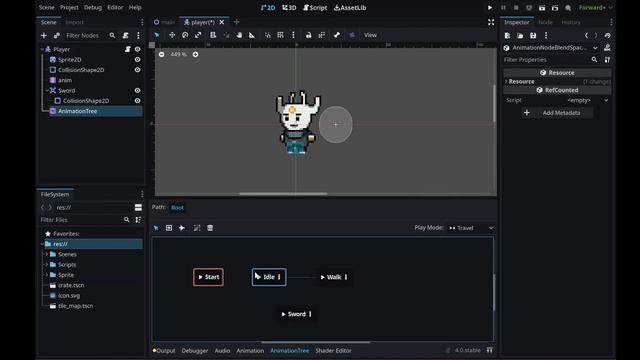Open Play Mode Travel dropdown
The width and height of the screenshot is (640, 360).
(x=471, y=228)
